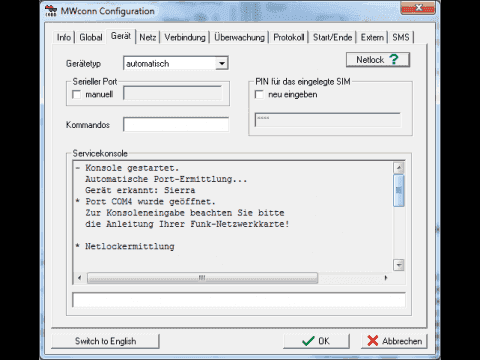This screenshot has width=480, height=360.
Task: Click the serial port text field
Action: pos(173,93)
